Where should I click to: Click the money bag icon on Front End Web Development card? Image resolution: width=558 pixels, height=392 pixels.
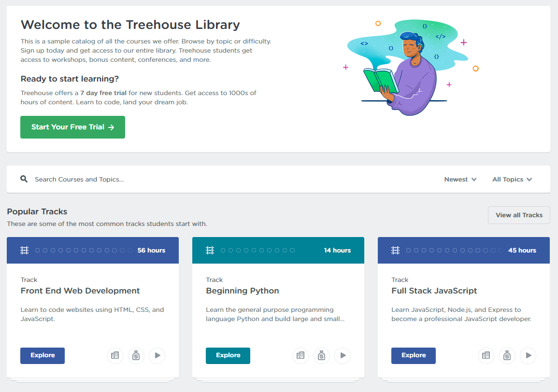pyautogui.click(x=136, y=355)
